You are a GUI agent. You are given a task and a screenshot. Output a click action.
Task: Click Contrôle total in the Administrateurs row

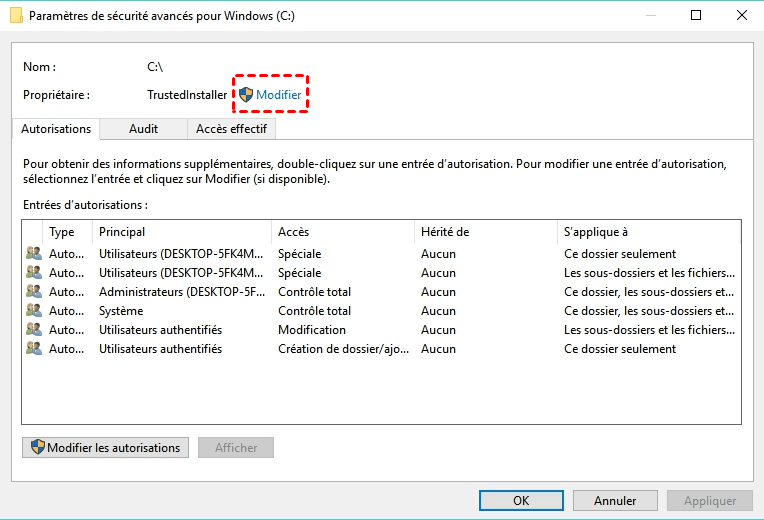coord(314,292)
